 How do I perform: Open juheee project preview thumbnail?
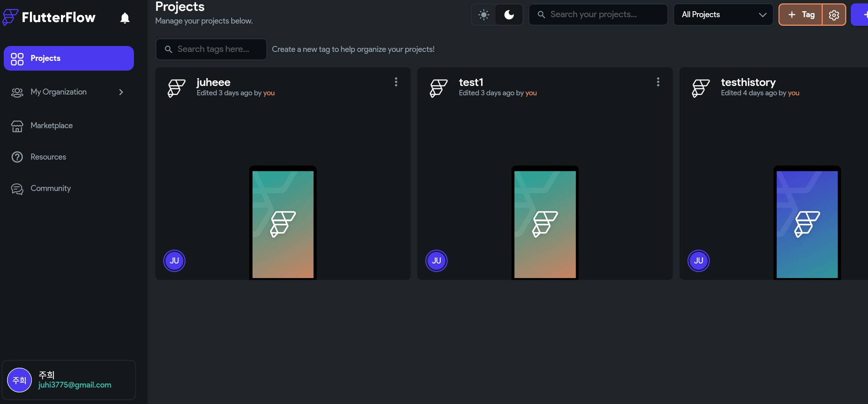[x=283, y=223]
